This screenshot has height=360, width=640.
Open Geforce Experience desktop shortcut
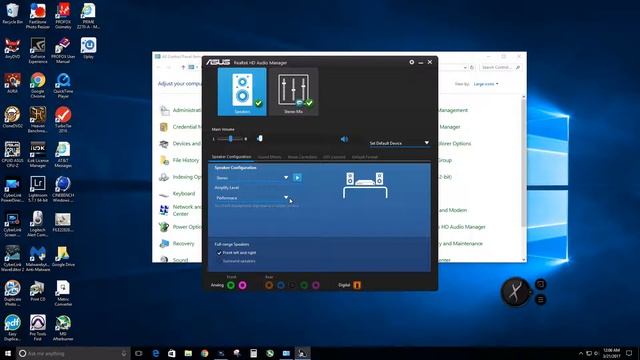pos(38,51)
